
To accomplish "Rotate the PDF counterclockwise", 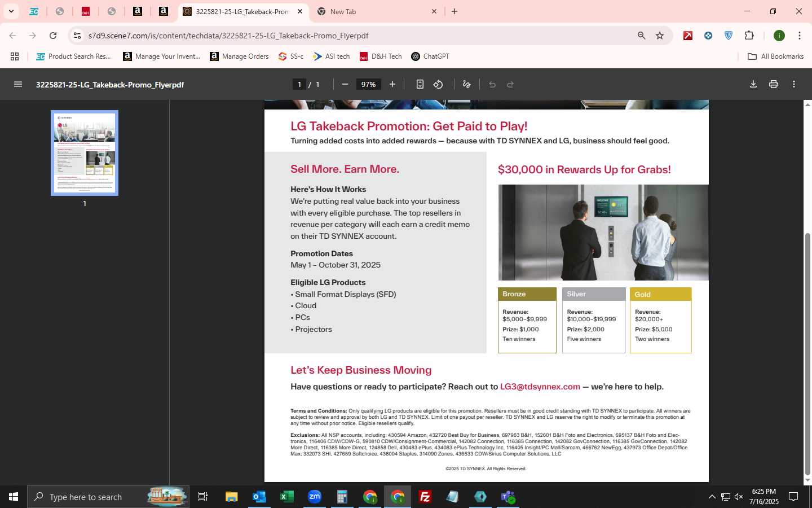I will [x=438, y=84].
